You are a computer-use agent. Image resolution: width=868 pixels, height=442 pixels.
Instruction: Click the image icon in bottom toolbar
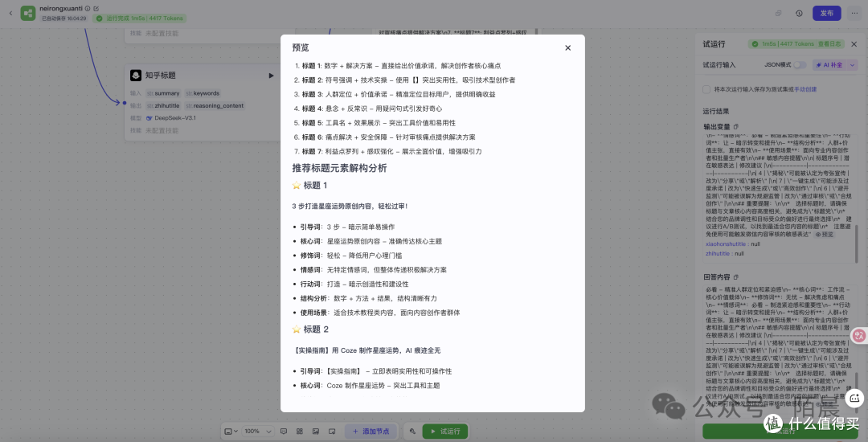tap(316, 431)
